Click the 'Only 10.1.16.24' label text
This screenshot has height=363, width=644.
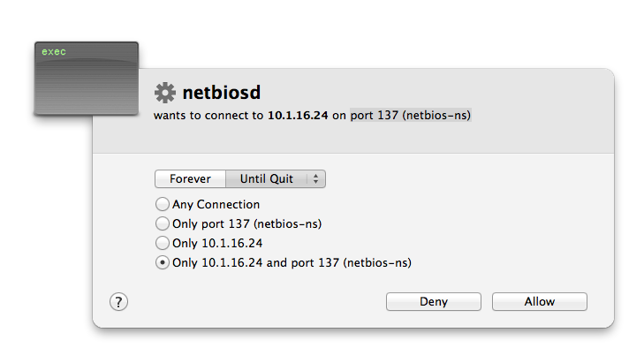pos(217,243)
